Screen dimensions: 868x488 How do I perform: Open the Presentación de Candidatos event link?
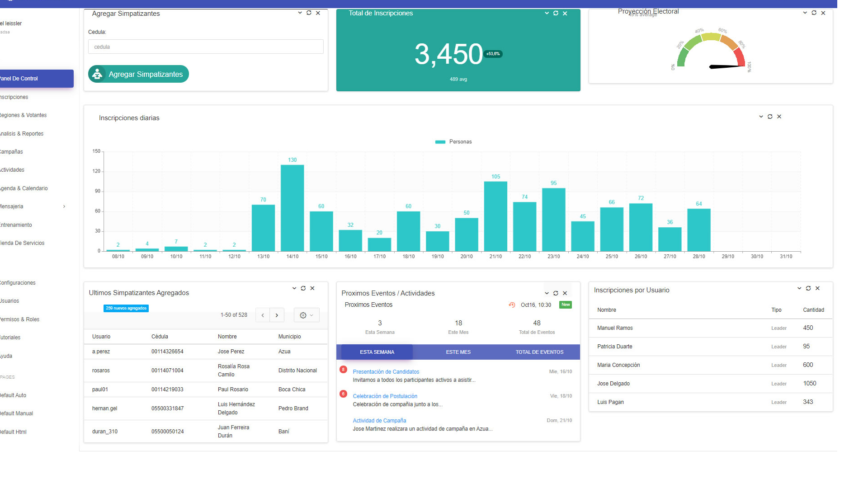coord(386,372)
